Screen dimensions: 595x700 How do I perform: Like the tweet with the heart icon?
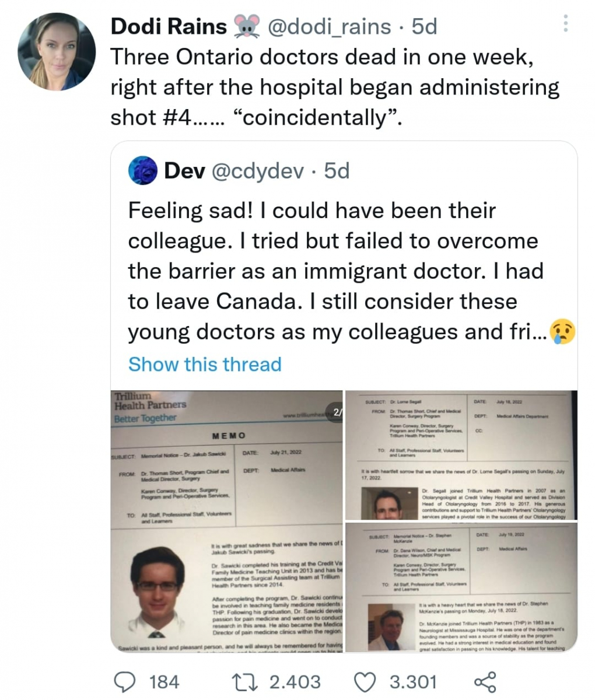click(366, 682)
